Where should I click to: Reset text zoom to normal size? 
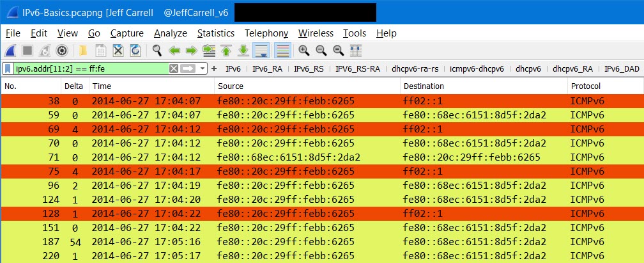(339, 51)
